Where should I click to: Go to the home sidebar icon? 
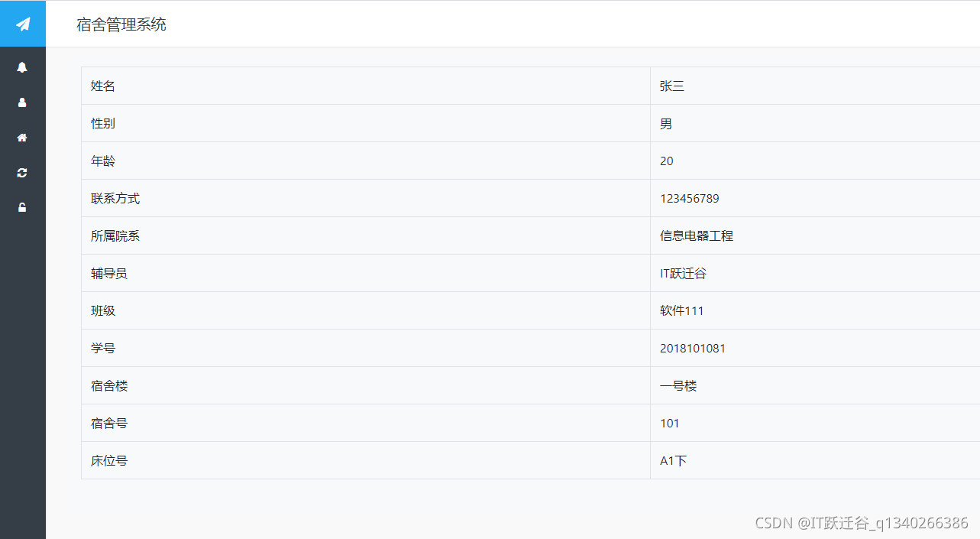(22, 138)
